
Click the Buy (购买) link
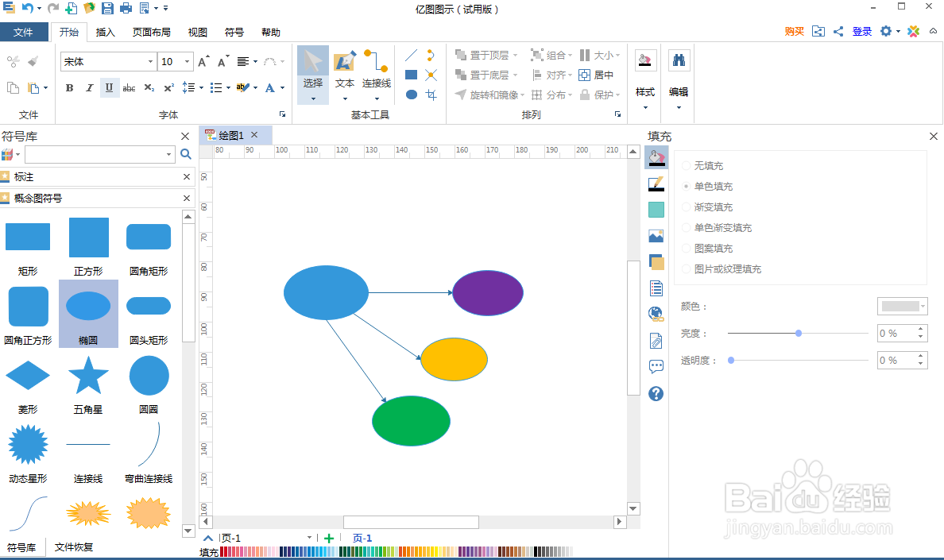coord(794,31)
